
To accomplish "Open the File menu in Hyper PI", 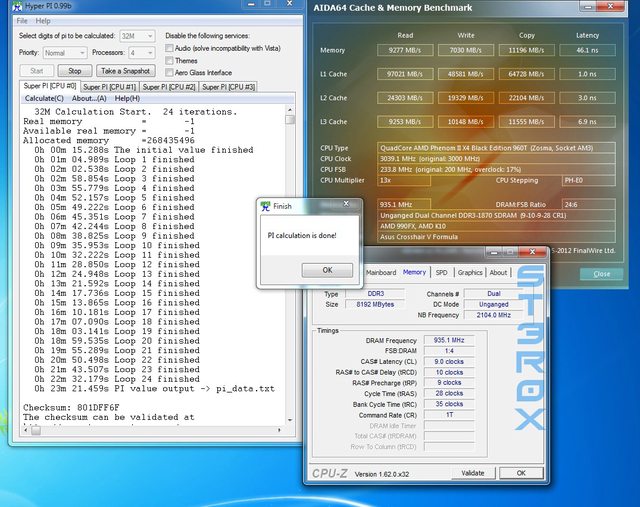I will (22, 21).
